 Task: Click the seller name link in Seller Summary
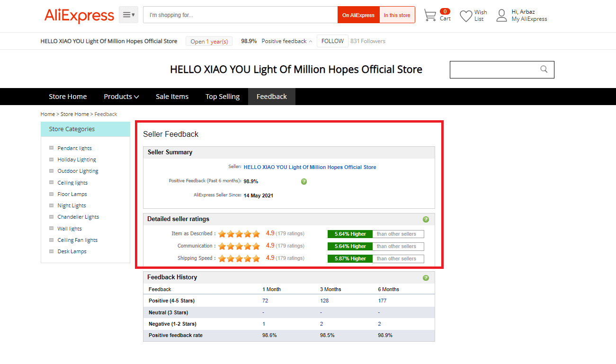pyautogui.click(x=310, y=167)
